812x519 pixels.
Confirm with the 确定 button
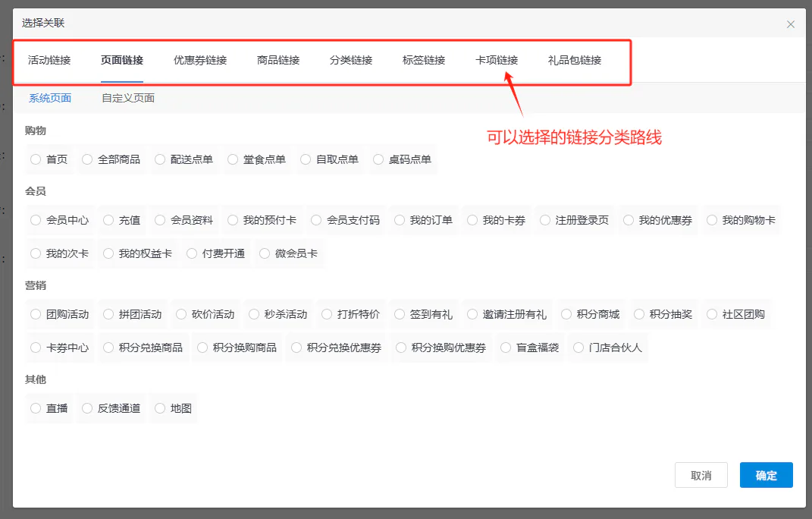[x=767, y=475]
